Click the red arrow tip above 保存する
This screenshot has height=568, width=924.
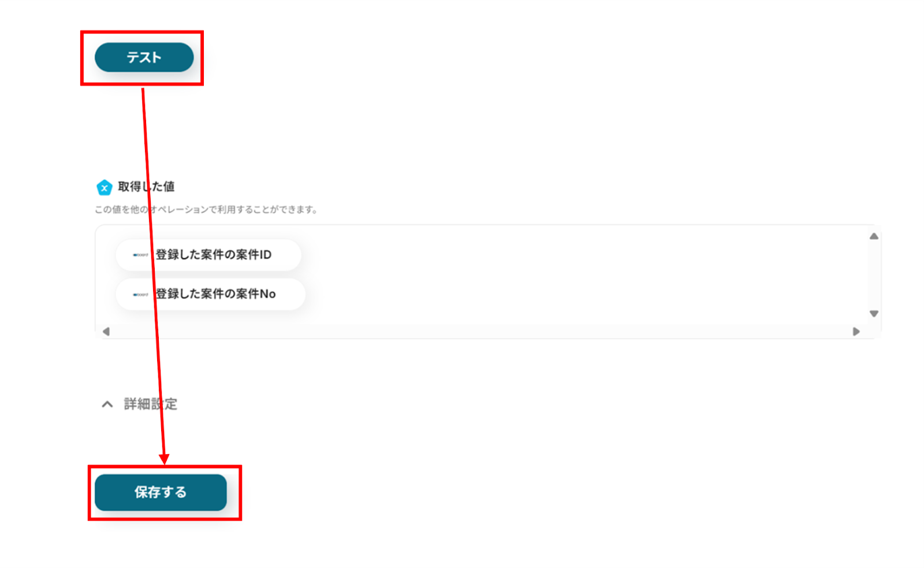[164, 459]
